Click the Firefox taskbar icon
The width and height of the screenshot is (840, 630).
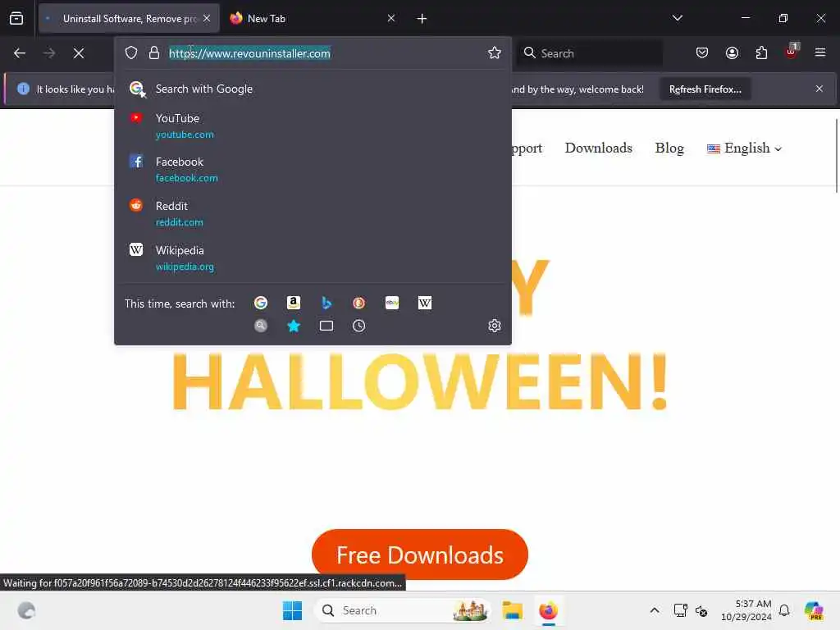(x=548, y=610)
